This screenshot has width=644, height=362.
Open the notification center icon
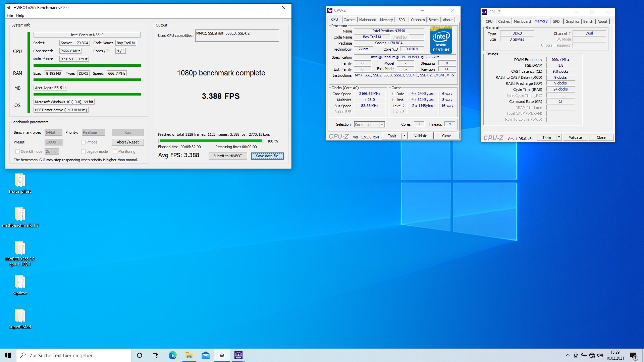point(633,355)
